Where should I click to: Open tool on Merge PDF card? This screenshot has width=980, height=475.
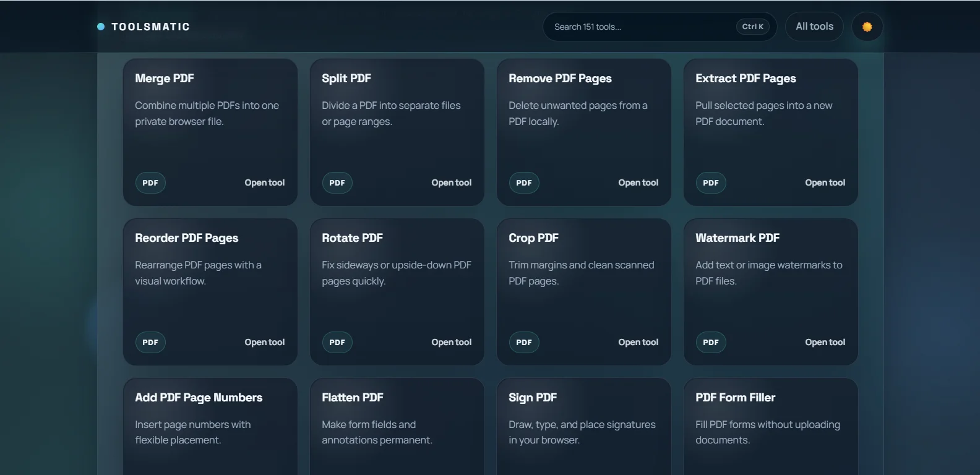(x=265, y=182)
